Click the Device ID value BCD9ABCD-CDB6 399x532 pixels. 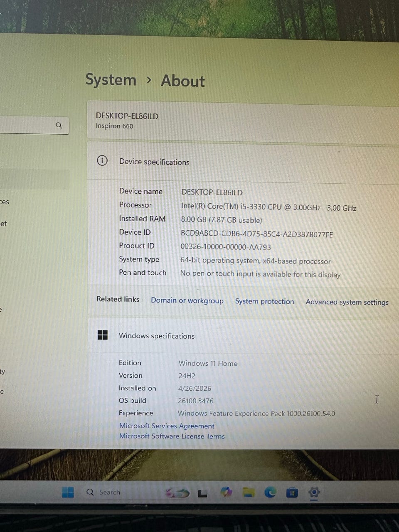pyautogui.click(x=257, y=234)
